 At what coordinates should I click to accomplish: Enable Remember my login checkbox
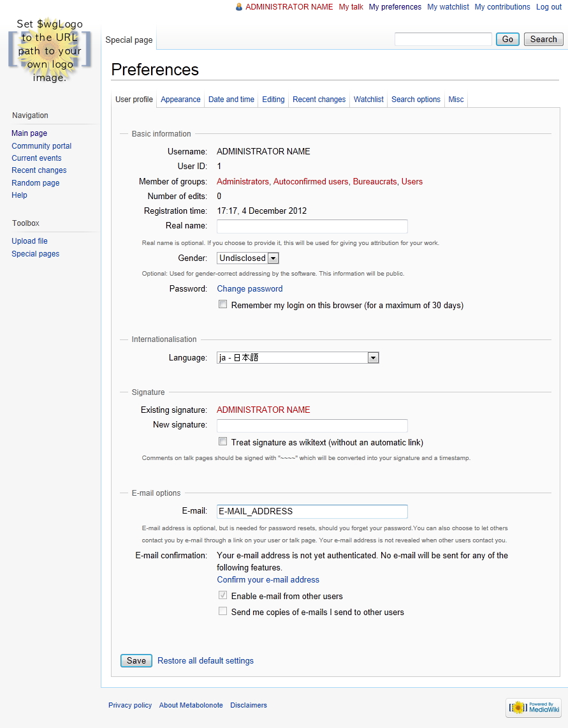click(222, 305)
